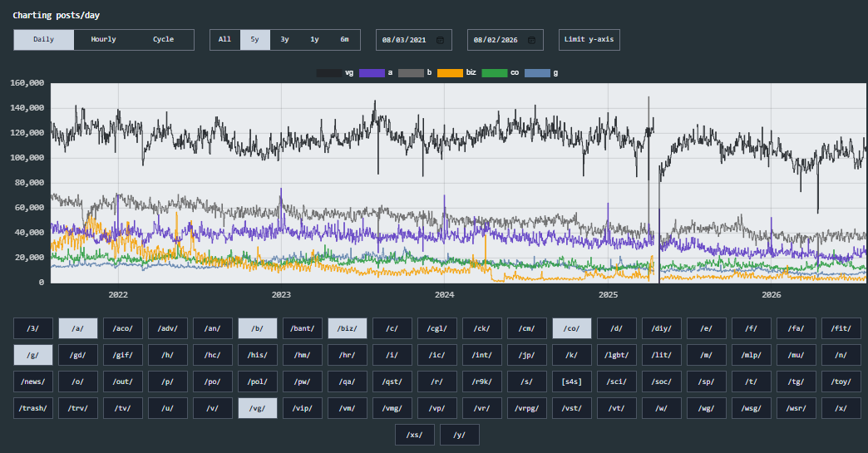Screen dimensions: 868x453
Task: Add the /y/ board to chart
Action: coord(460,435)
